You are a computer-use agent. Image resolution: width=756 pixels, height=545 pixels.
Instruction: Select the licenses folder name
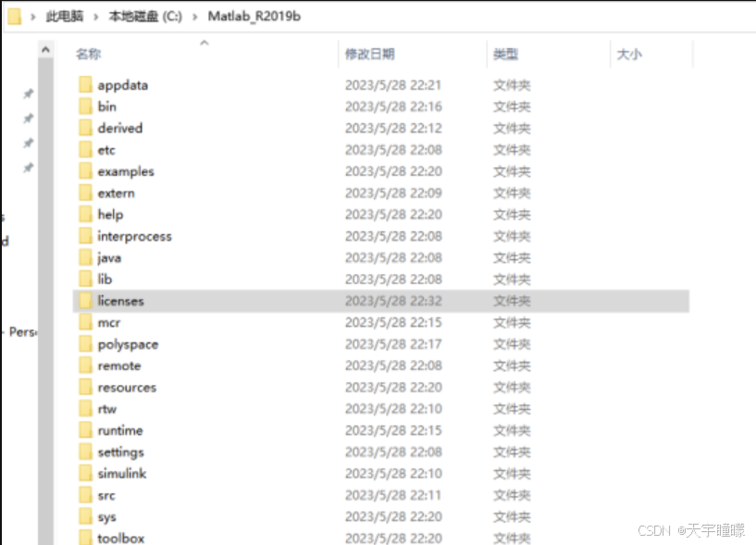120,301
